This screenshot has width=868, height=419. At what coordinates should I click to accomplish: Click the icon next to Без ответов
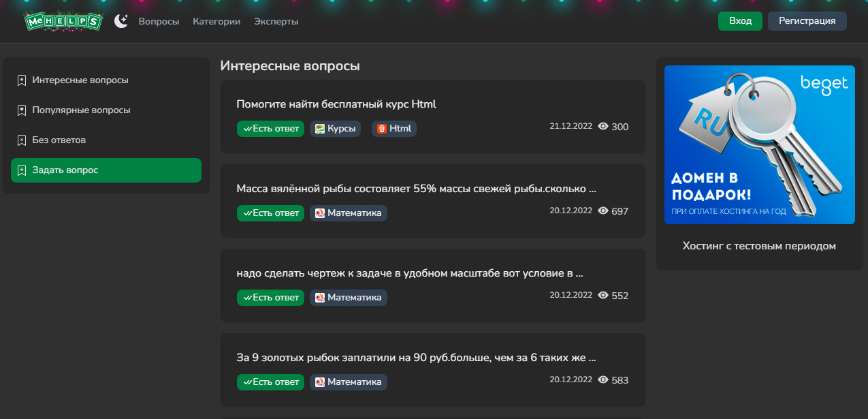(21, 140)
